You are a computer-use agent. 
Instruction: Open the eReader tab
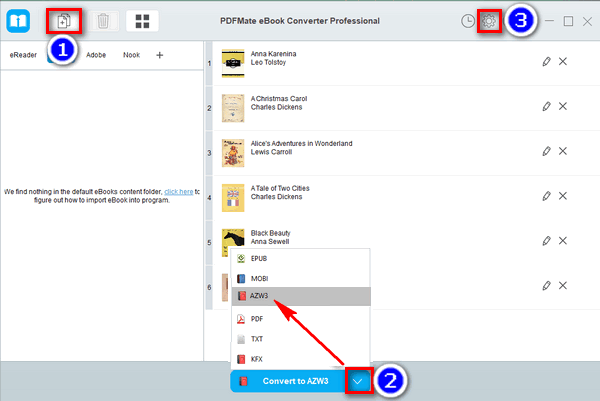click(x=23, y=55)
